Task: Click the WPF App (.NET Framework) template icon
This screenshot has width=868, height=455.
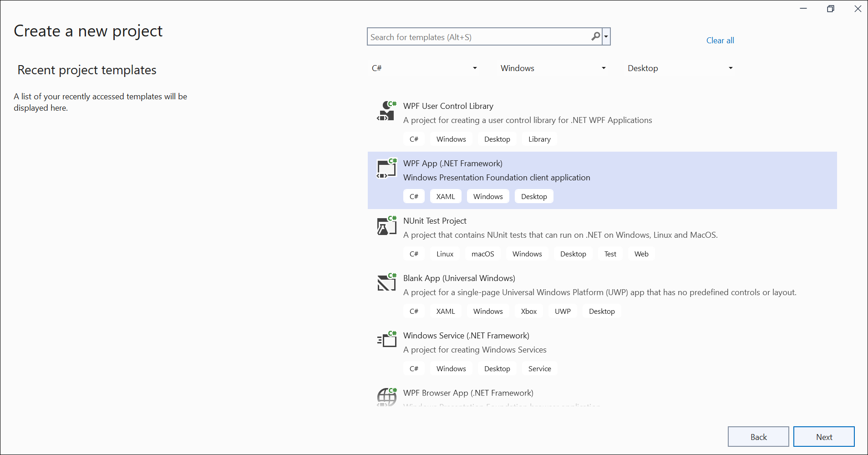Action: pyautogui.click(x=386, y=169)
